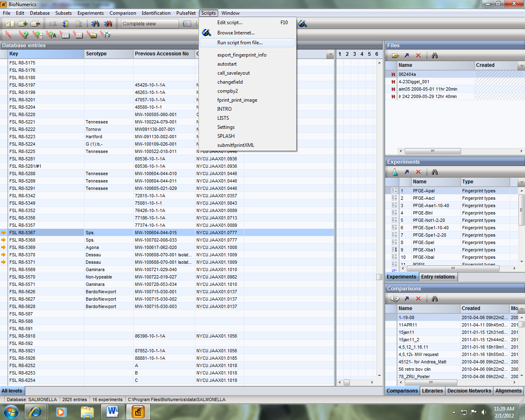Viewport: 525px width, 420px height.
Task: Click the binoculars icon in the Comparisons panel
Action: tap(435, 299)
